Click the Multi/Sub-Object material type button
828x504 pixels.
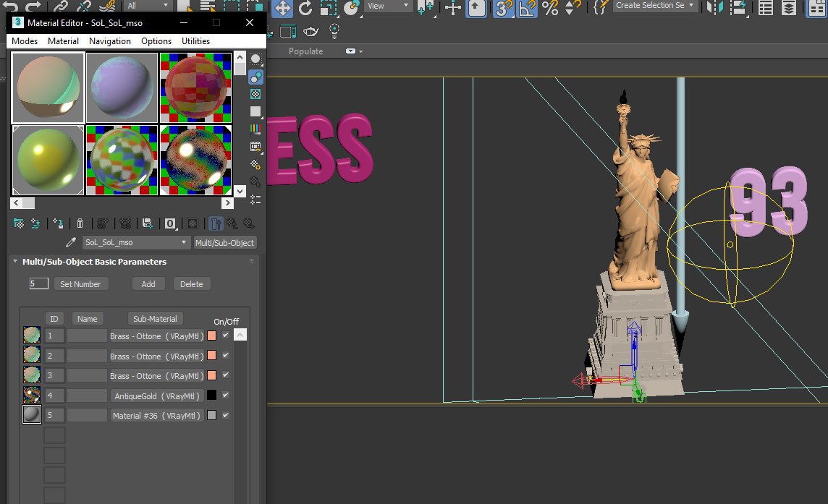[x=225, y=243]
